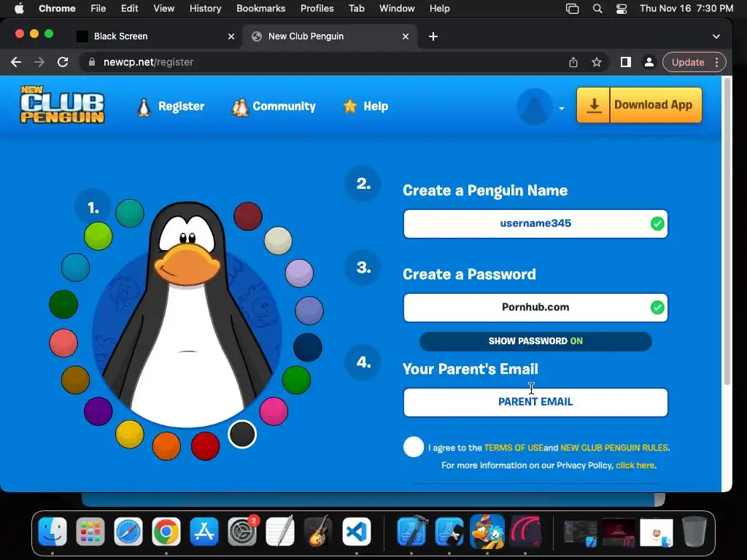Check the agree to terms checkbox
The width and height of the screenshot is (747, 560).
coord(414,447)
